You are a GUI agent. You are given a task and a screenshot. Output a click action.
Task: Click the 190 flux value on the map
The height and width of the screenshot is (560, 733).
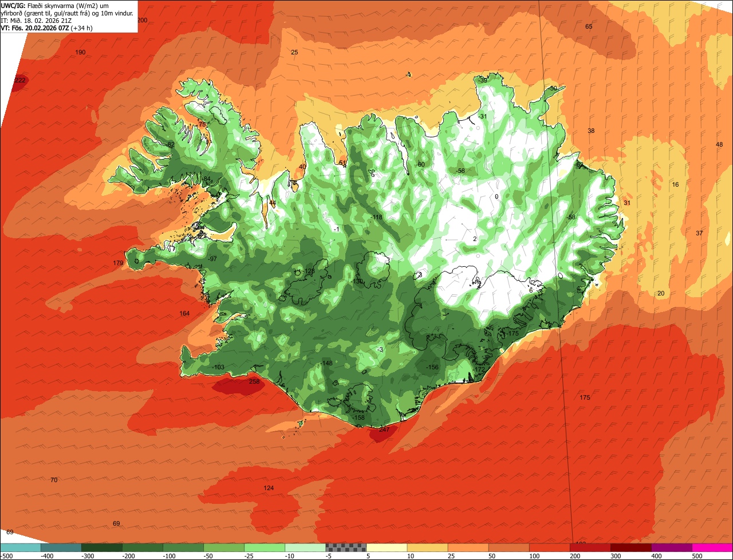(80, 52)
